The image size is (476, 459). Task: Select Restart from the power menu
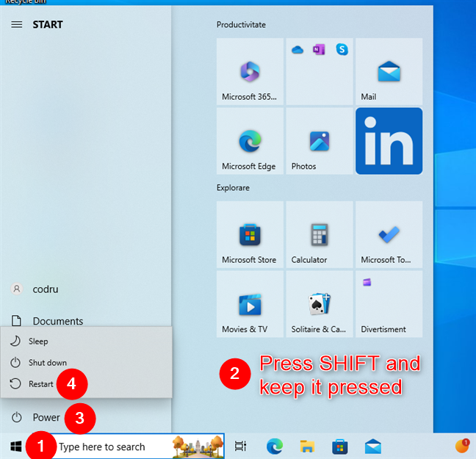click(87, 383)
